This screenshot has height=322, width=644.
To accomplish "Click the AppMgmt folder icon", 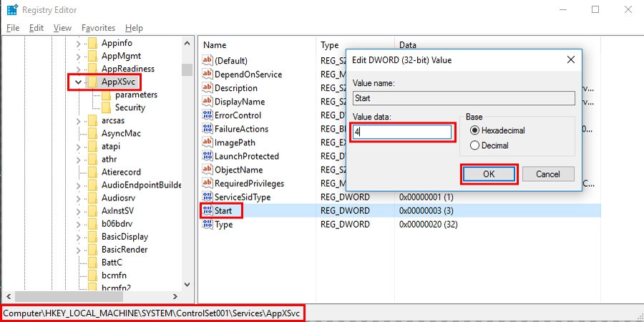I will point(93,55).
